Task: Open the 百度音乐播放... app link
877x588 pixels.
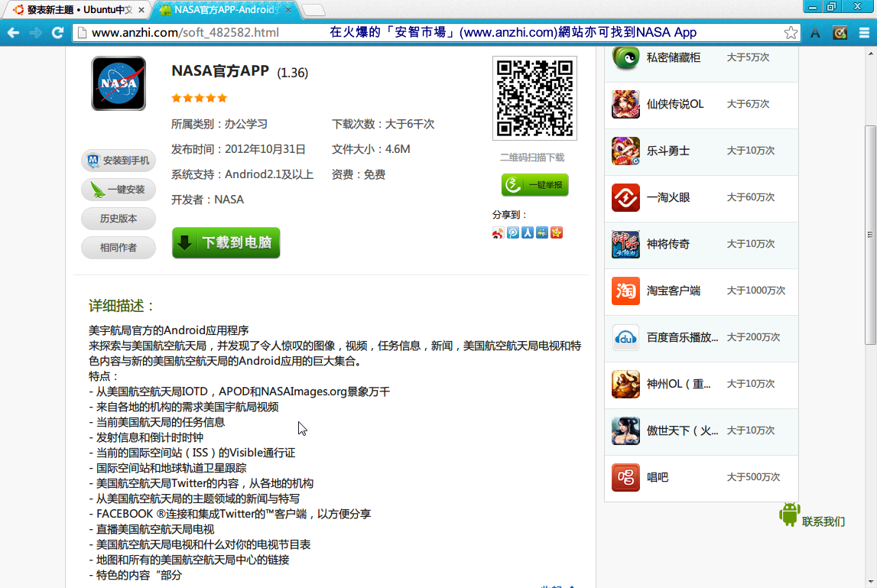Action: pos(682,337)
